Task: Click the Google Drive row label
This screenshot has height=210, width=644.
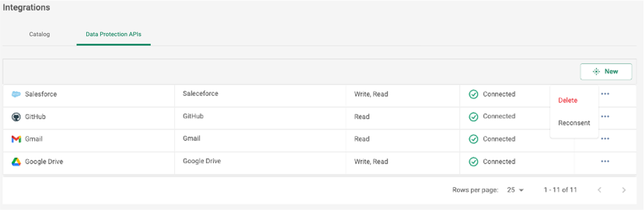Action: [44, 162]
